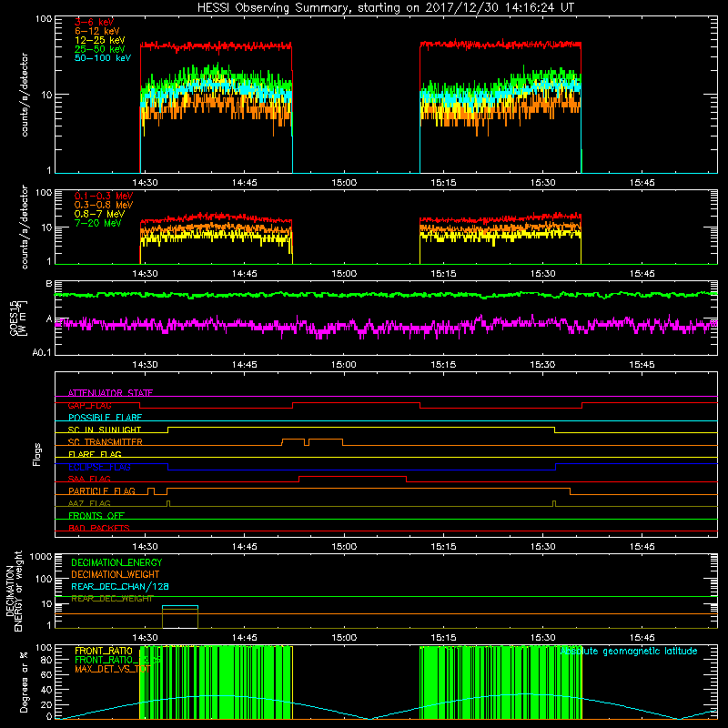728x728 pixels.
Task: Select the 6-12 keV legend entry
Action: point(96,31)
